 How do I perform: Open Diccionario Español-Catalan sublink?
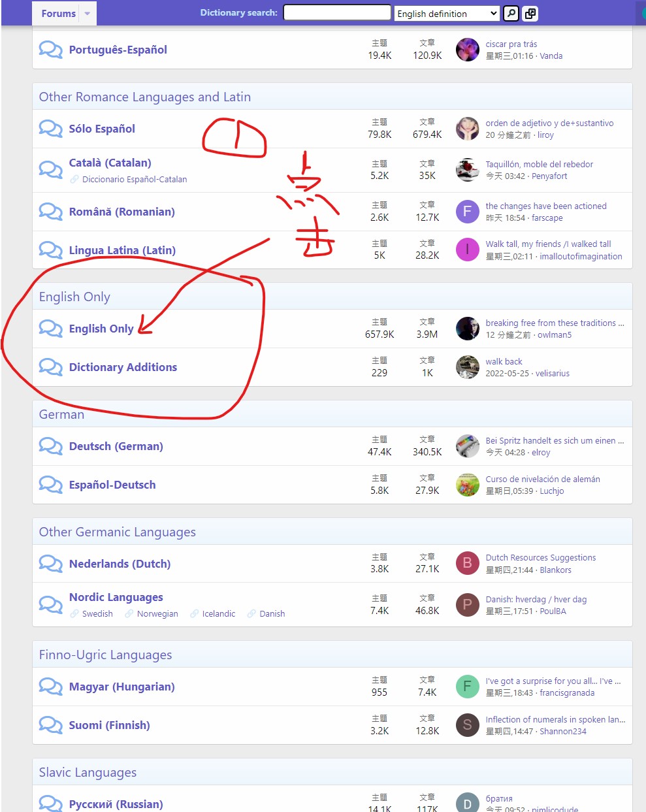[135, 179]
